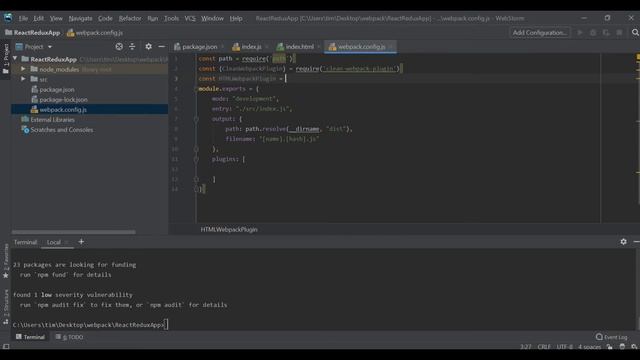This screenshot has height=360, width=640.
Task: Click the tool windows quick access icon
Action: tap(6, 347)
